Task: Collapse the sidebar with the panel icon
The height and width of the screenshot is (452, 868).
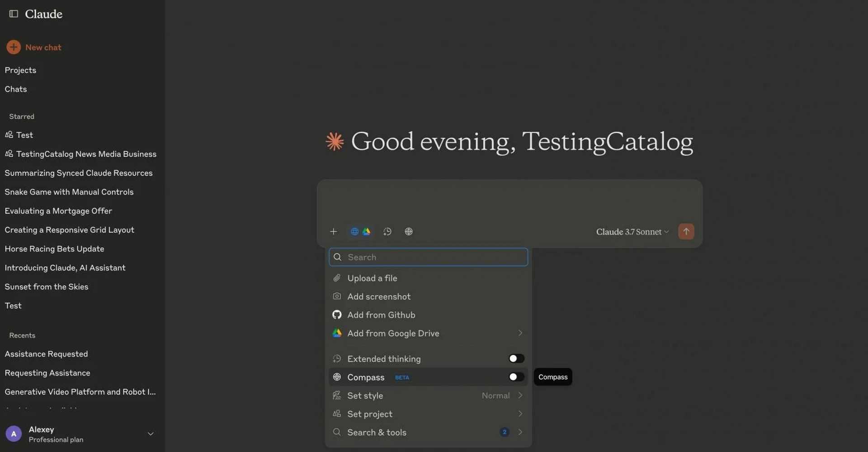Action: [x=14, y=14]
